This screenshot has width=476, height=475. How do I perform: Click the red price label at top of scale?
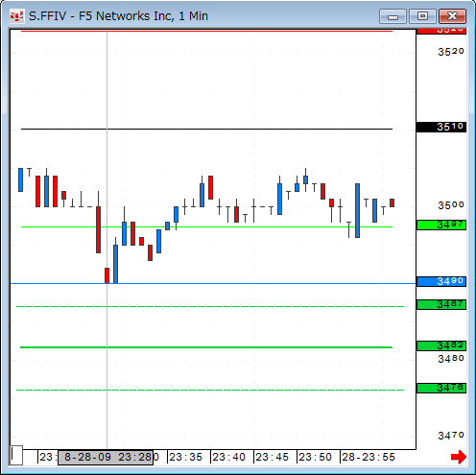click(x=441, y=31)
